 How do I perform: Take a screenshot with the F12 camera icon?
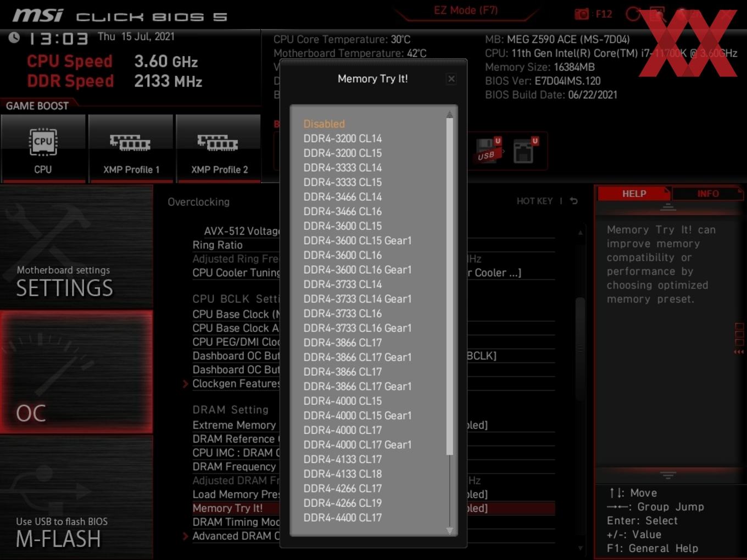click(x=582, y=14)
